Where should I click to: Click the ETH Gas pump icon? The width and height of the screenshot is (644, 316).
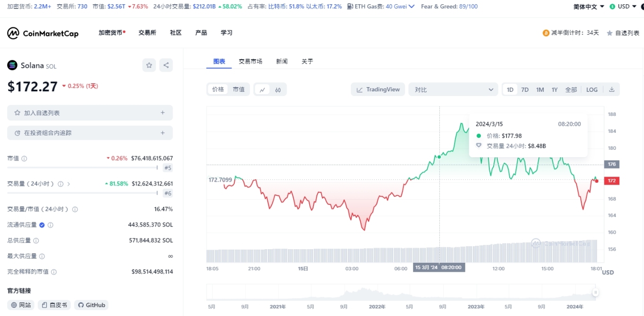(350, 7)
